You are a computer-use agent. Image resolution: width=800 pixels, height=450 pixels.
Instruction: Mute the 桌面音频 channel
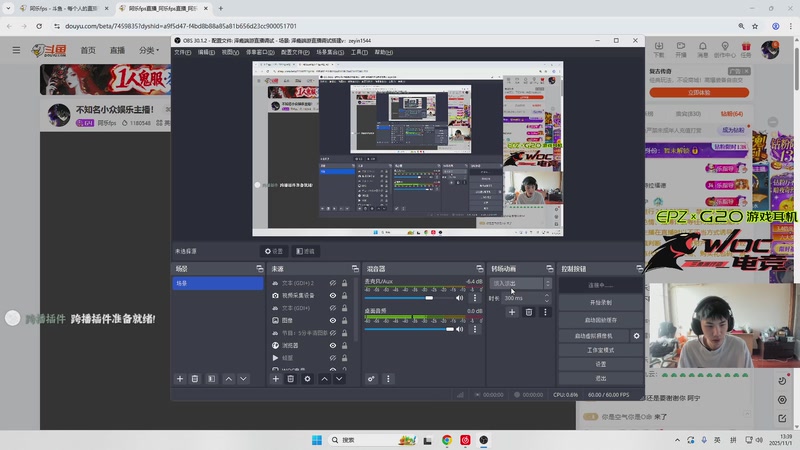tap(460, 329)
